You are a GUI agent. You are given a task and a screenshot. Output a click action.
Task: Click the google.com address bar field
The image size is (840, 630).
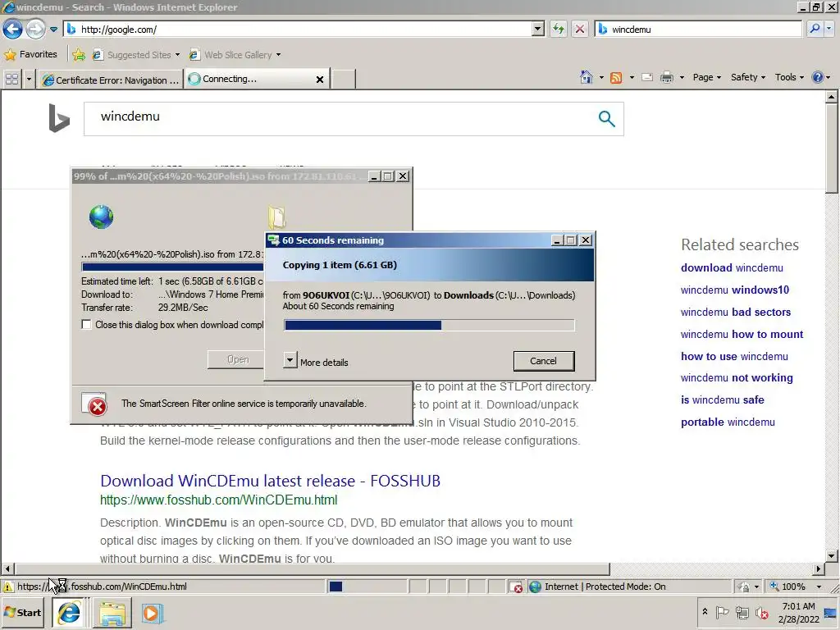[x=305, y=30]
